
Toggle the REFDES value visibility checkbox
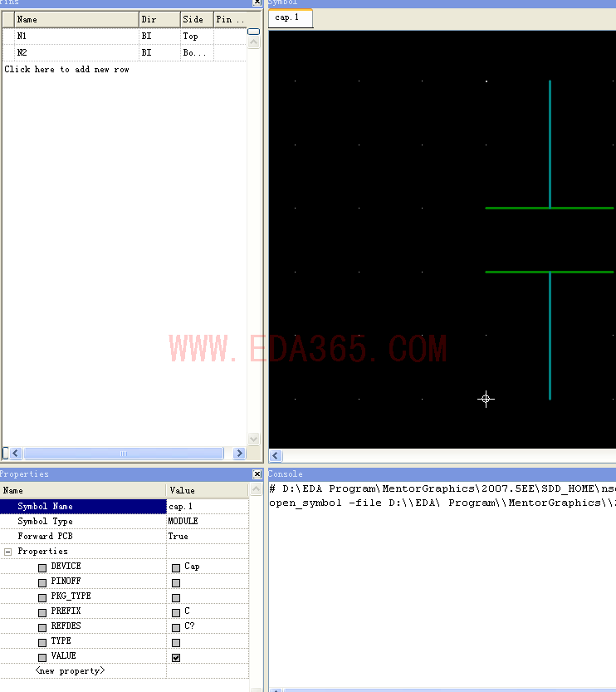(x=176, y=627)
